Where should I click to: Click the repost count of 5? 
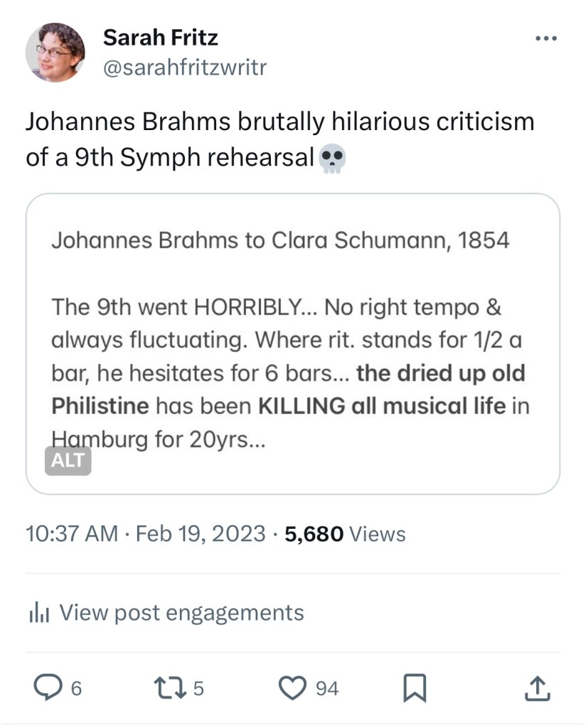pyautogui.click(x=198, y=688)
